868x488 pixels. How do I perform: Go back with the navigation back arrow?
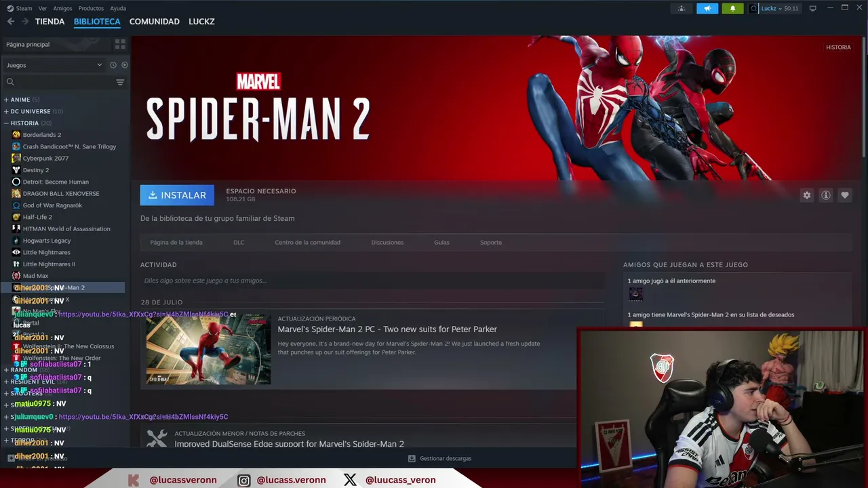tap(11, 22)
